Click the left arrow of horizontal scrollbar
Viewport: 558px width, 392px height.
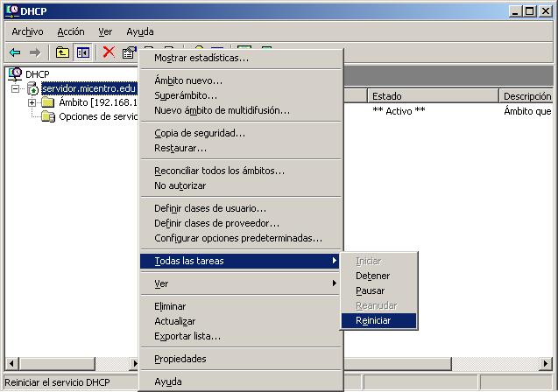[9, 363]
